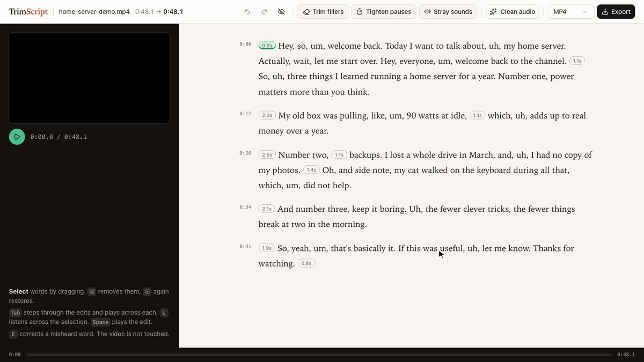Select the 1.9s pause chip

(x=267, y=248)
